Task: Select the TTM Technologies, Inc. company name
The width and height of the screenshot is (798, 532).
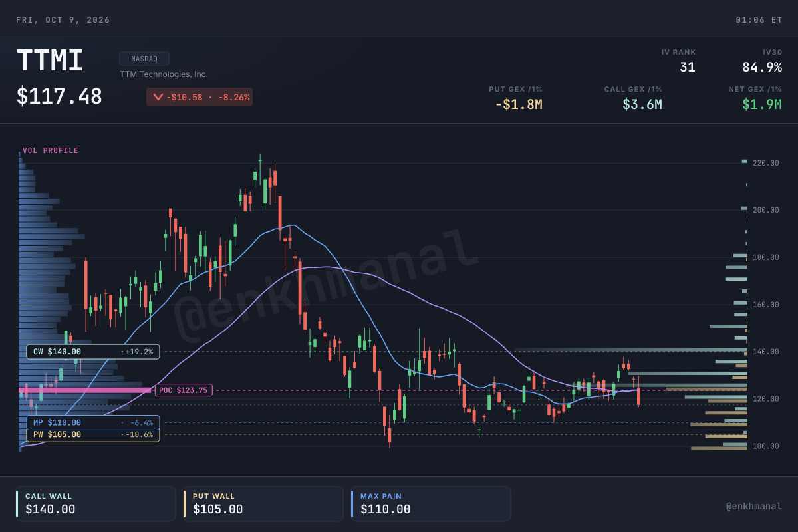Action: tap(164, 74)
